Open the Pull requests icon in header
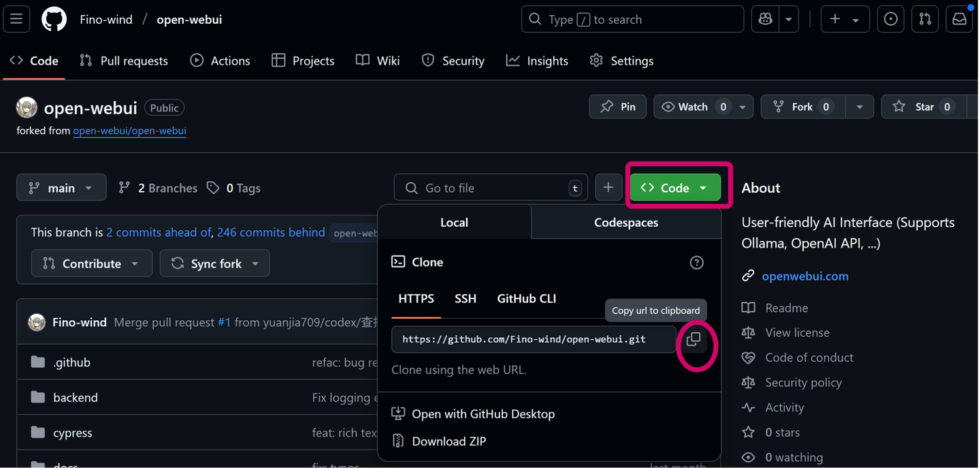980x468 pixels. pos(925,19)
